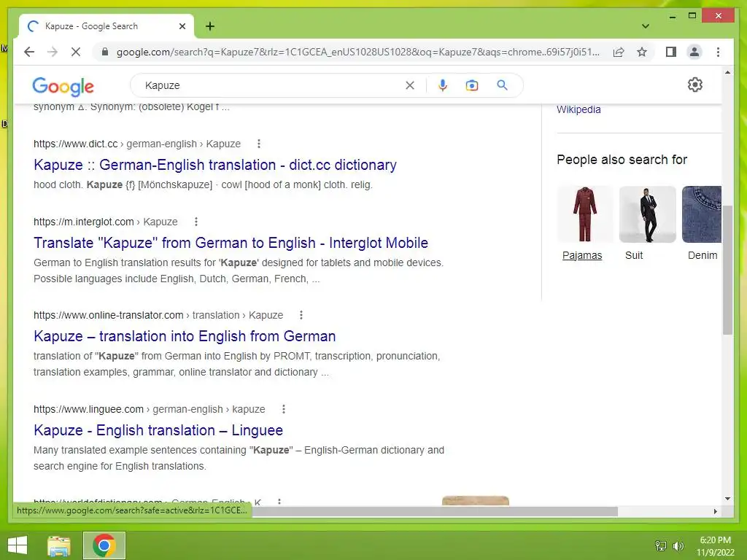Screen dimensions: 747x560
Task: Submit search with the magnifier icon
Action: tap(502, 85)
